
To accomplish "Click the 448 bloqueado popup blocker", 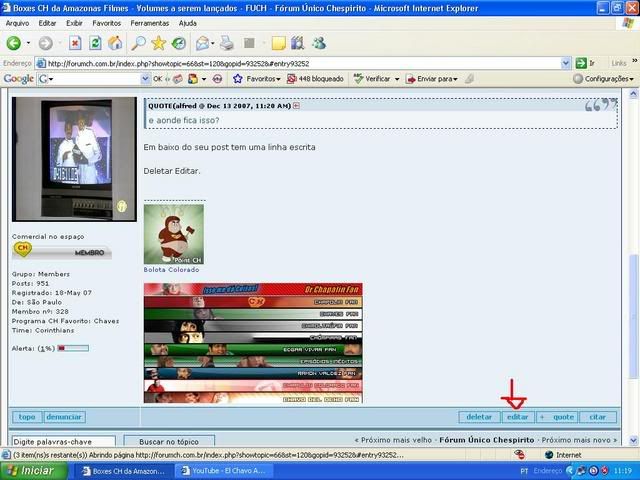I will (316, 79).
